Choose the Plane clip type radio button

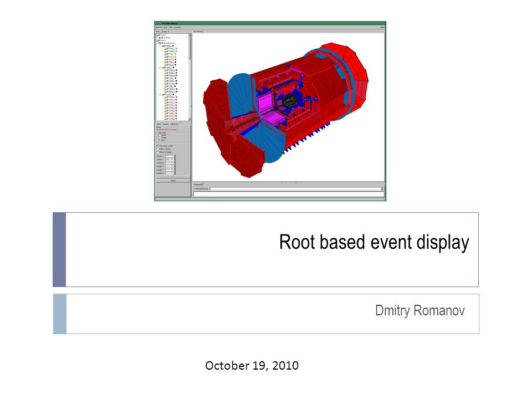160,138
